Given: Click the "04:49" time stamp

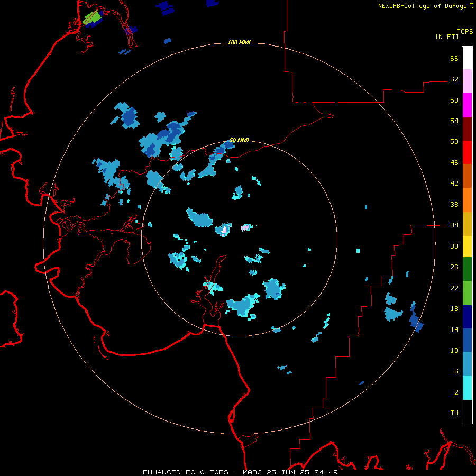Looking at the screenshot, I should click(326, 472).
